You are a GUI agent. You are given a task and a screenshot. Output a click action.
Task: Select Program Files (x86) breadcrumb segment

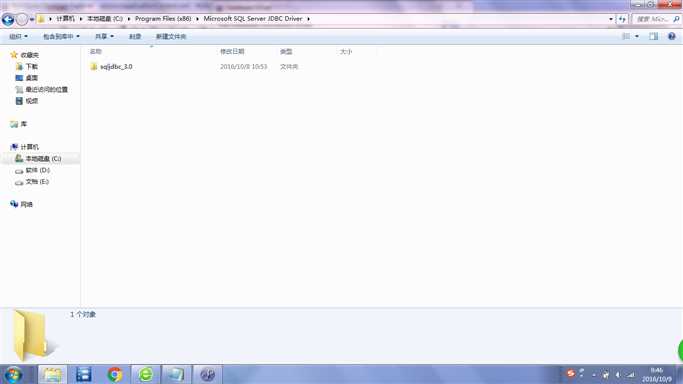point(163,19)
